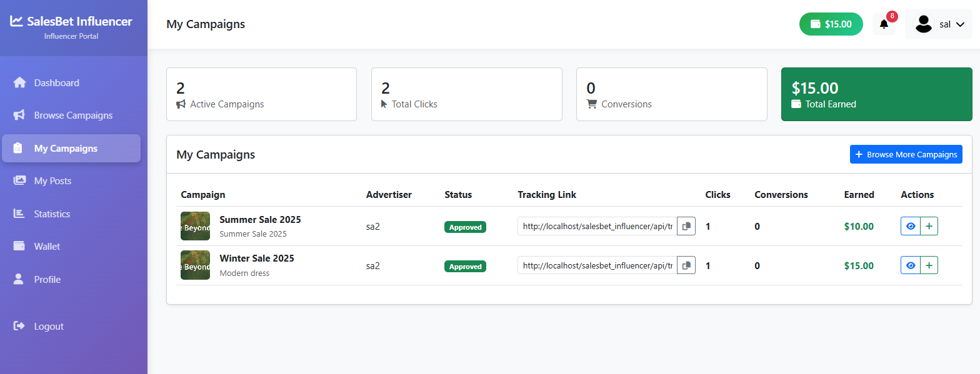Click the megaphone icon beside Active Campaigns
This screenshot has width=980, height=374.
181,104
